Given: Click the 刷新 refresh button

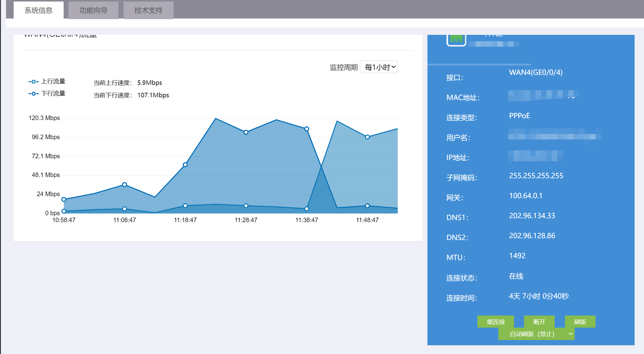Looking at the screenshot, I should click(x=580, y=322).
